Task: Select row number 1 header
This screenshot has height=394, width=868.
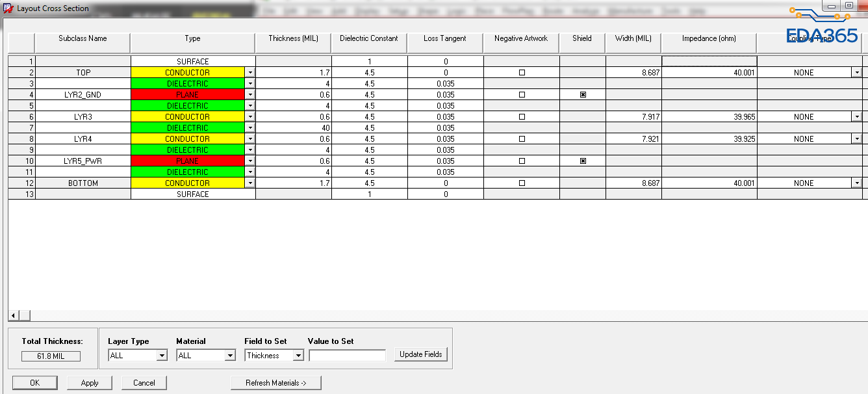Action: [x=21, y=62]
